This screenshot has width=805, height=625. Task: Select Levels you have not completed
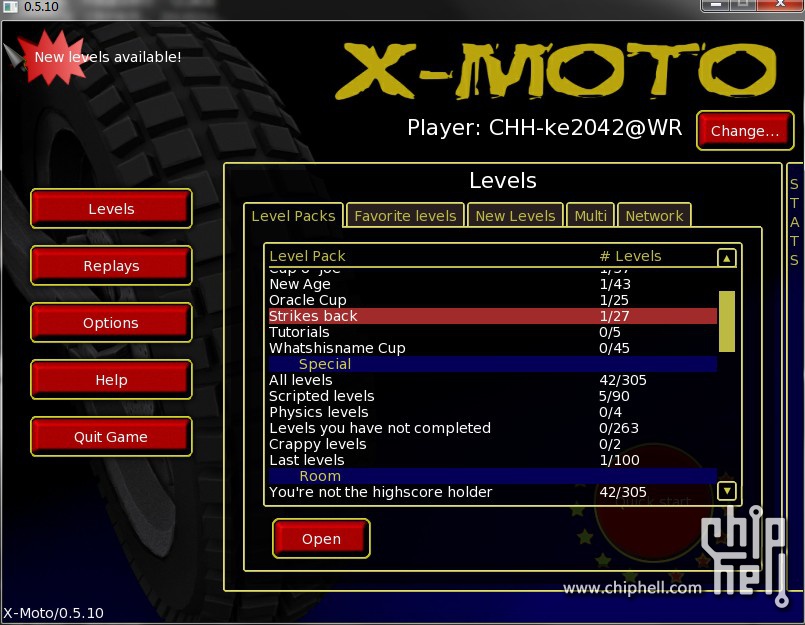click(493, 428)
